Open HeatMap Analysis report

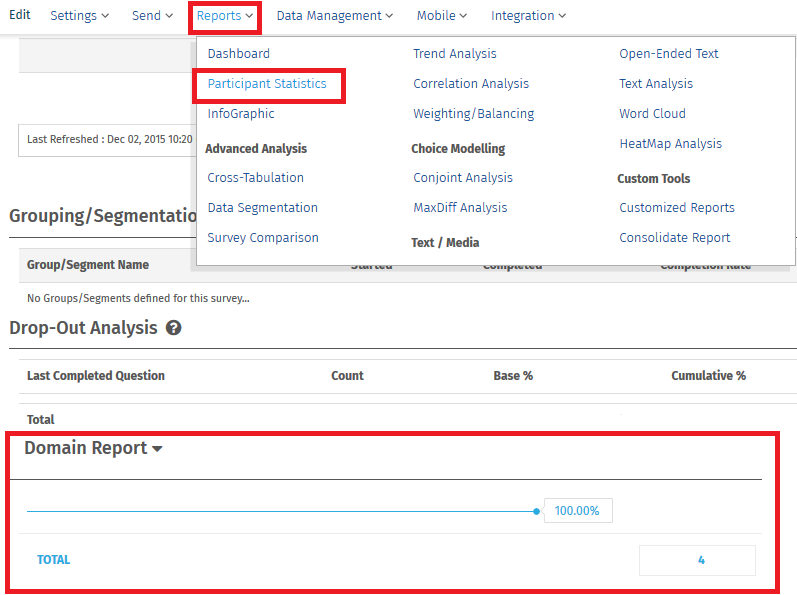coord(670,143)
